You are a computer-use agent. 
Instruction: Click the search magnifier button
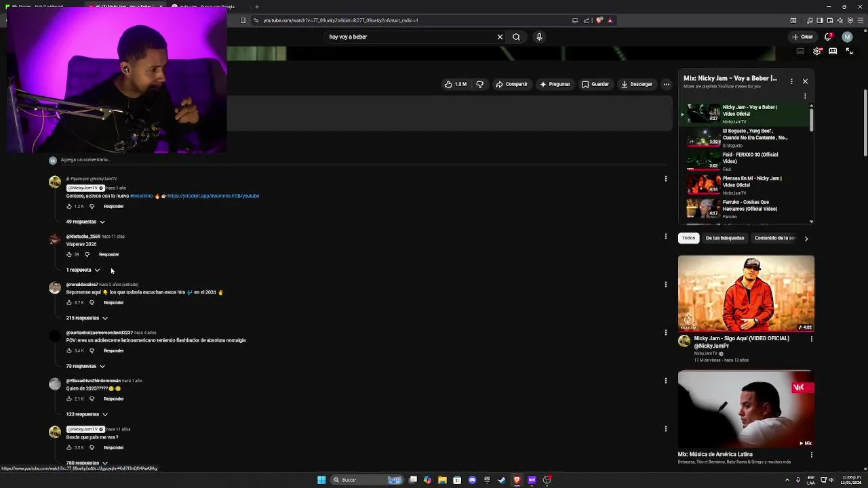pyautogui.click(x=516, y=37)
